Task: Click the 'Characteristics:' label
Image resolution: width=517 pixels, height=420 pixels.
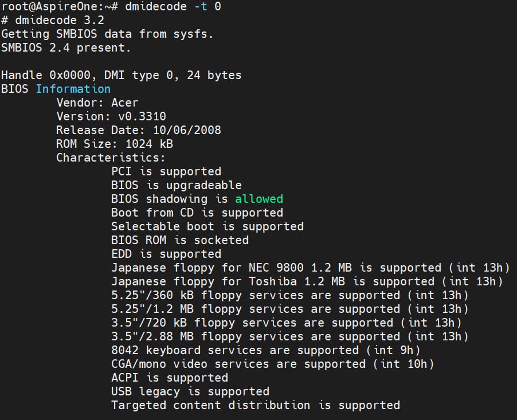Action: [111, 158]
